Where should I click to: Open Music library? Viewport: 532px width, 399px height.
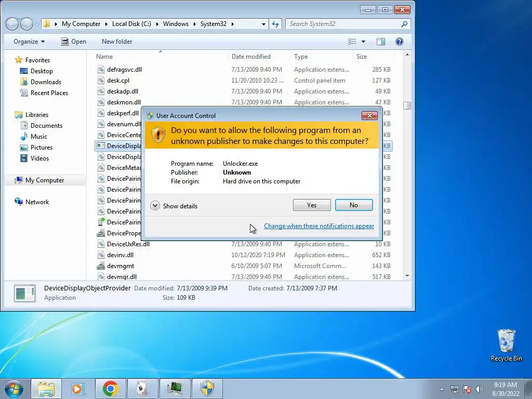(x=34, y=137)
